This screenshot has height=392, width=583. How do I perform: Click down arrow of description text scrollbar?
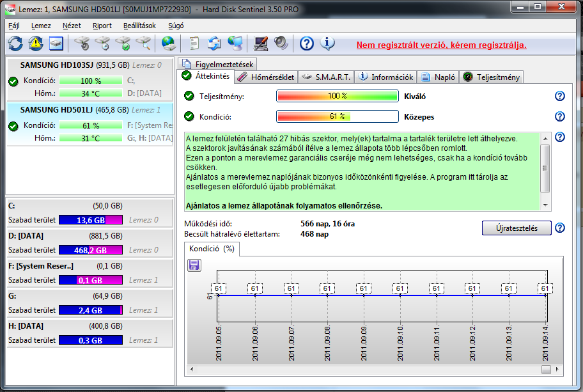point(545,205)
